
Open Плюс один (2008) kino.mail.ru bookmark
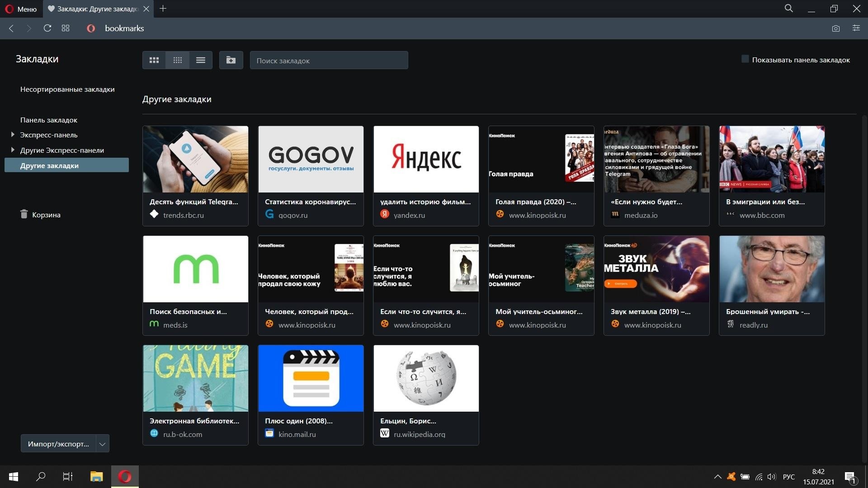click(311, 395)
